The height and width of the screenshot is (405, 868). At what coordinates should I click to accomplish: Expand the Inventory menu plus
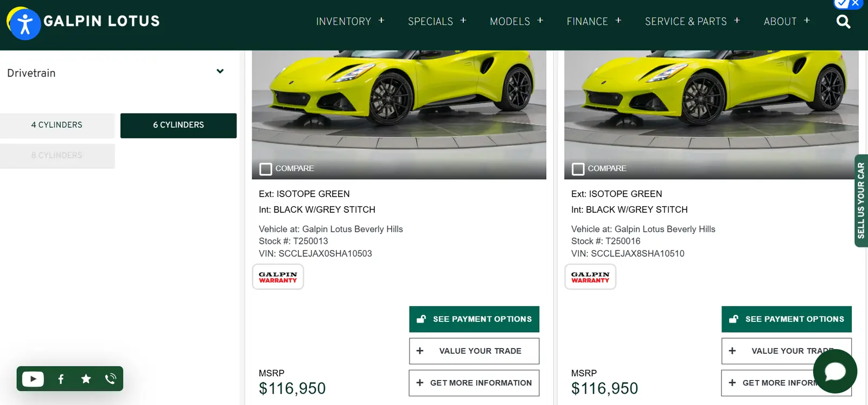point(381,21)
